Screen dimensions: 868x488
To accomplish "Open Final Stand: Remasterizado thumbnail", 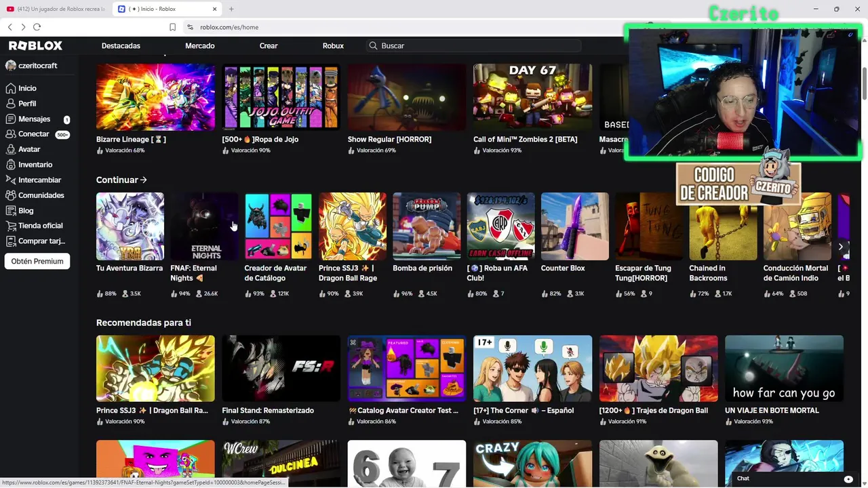I will [281, 369].
